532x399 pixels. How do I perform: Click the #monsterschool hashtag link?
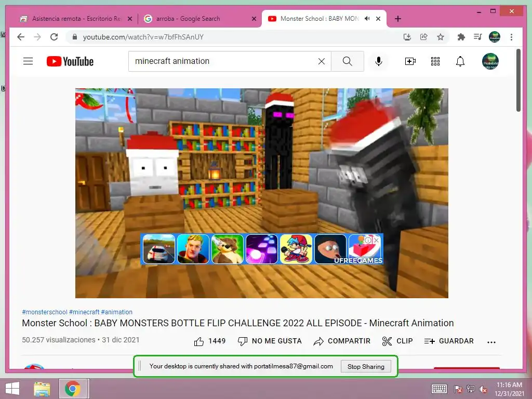click(45, 312)
